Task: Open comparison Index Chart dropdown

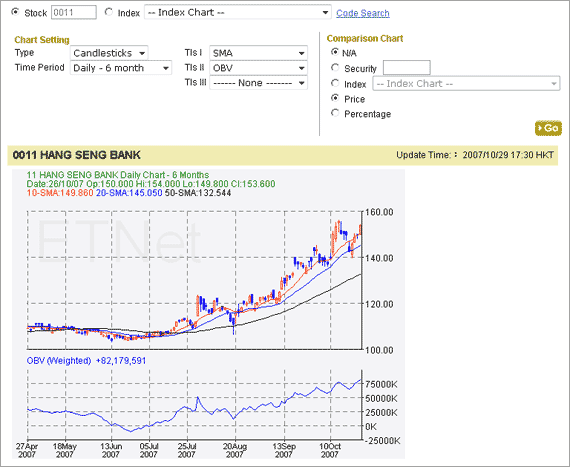Action: [466, 84]
